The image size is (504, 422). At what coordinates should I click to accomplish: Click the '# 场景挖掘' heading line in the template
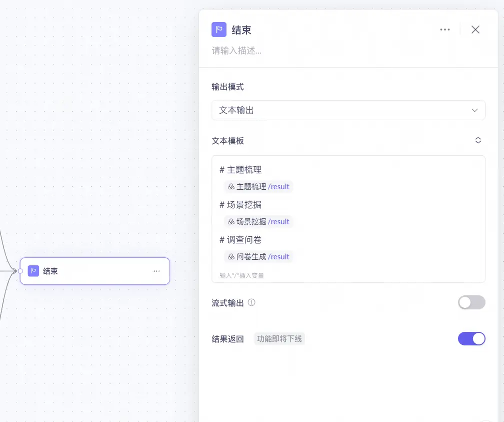tap(240, 205)
